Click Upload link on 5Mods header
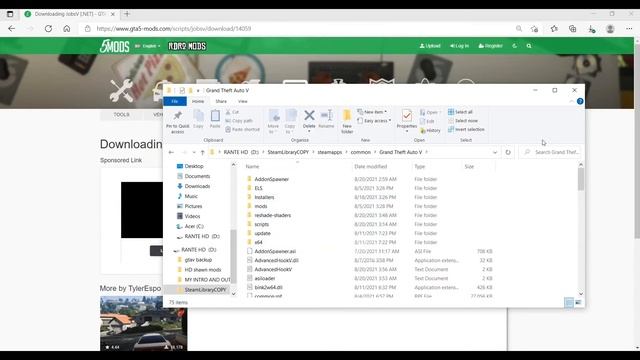 point(430,46)
